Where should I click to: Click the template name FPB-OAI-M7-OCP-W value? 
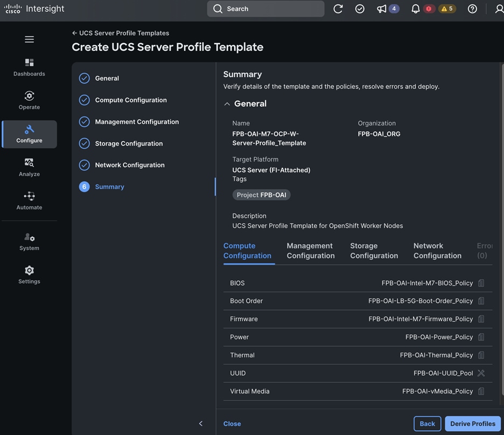[269, 139]
